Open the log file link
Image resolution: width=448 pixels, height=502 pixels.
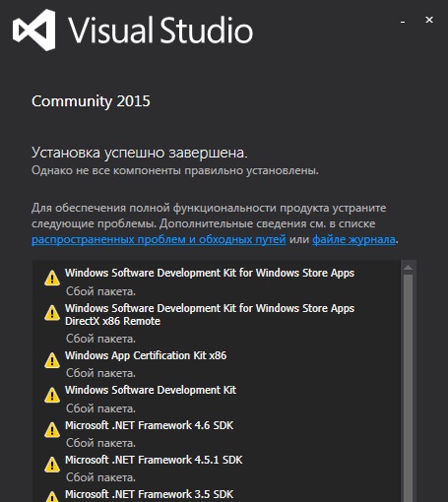click(353, 239)
